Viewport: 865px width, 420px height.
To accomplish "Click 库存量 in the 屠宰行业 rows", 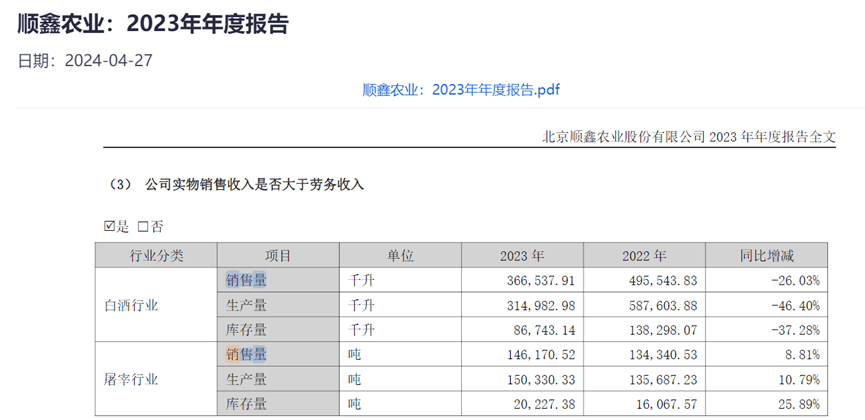I will (x=246, y=404).
